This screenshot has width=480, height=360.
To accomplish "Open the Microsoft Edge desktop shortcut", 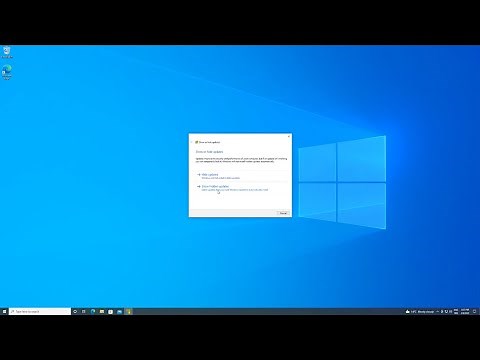I will (x=7, y=72).
